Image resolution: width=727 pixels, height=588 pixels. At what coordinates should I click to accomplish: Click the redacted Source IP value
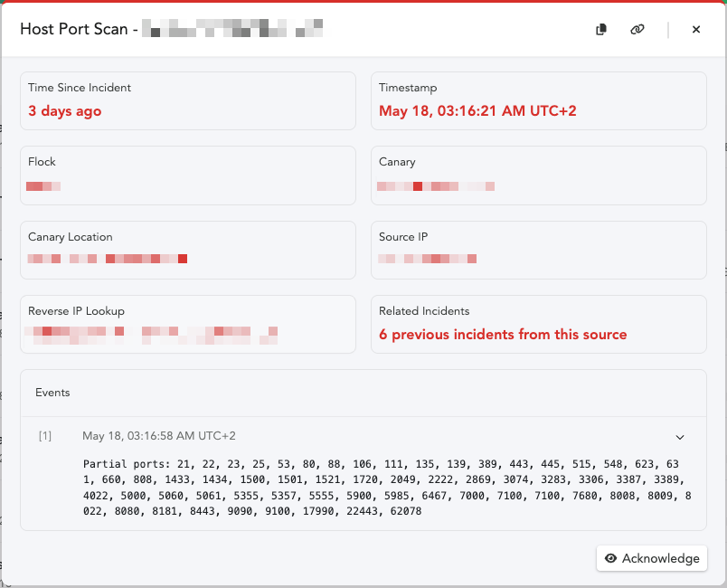[428, 260]
